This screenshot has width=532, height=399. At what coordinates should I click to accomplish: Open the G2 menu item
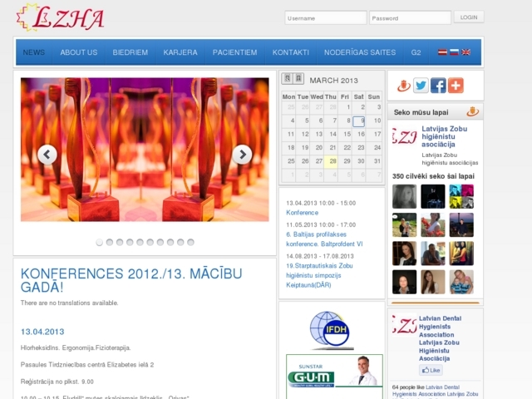(x=416, y=52)
